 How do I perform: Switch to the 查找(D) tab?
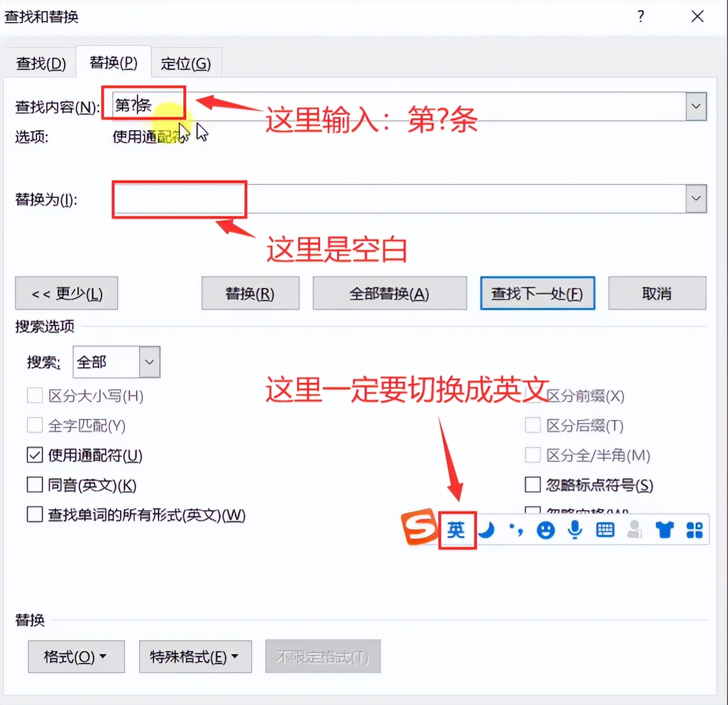[41, 64]
